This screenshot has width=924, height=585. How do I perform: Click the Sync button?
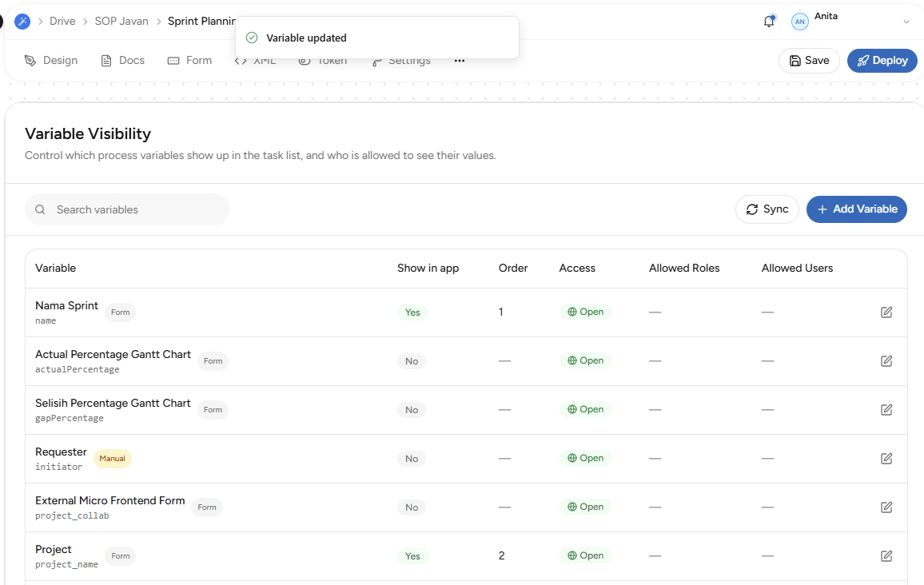tap(767, 209)
